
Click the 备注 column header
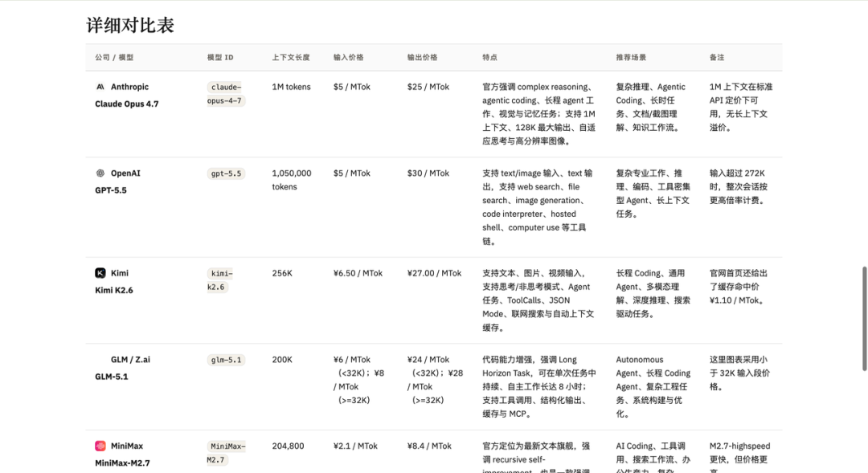pos(717,58)
